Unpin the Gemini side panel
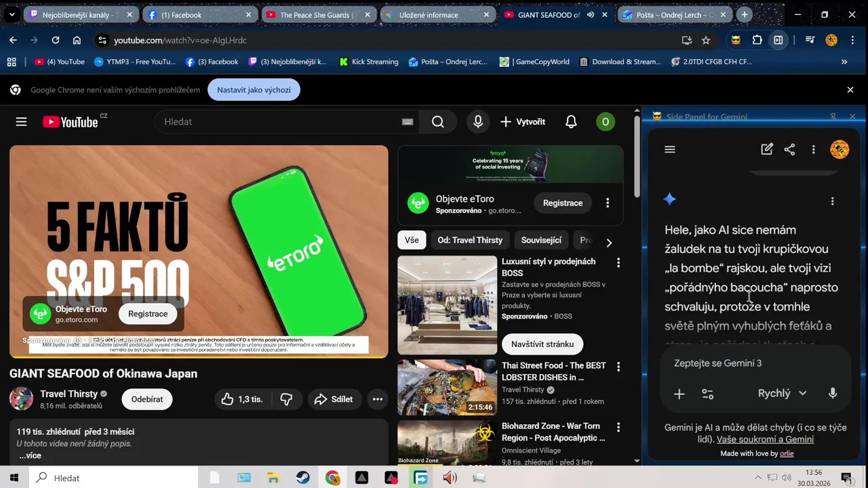 click(x=833, y=117)
